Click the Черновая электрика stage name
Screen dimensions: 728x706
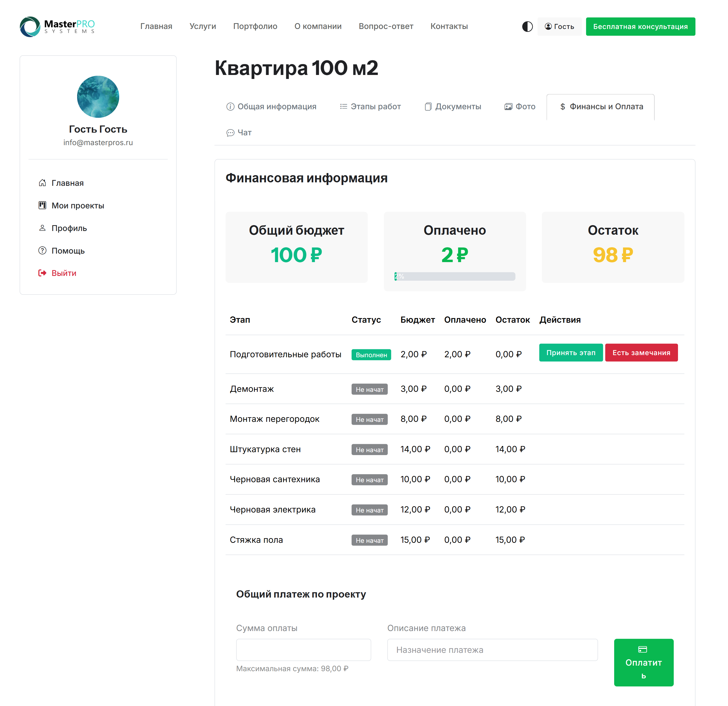point(272,510)
